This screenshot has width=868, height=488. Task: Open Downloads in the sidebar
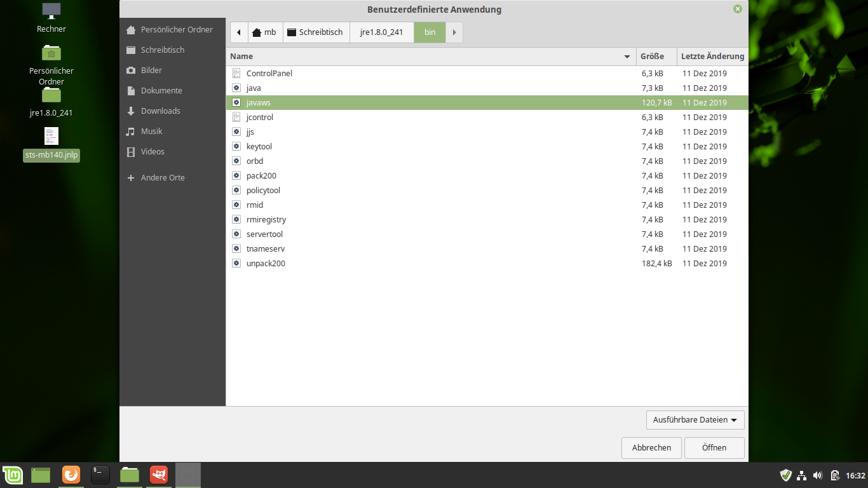[160, 111]
